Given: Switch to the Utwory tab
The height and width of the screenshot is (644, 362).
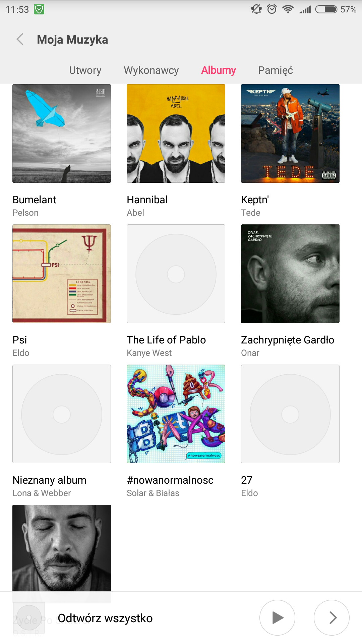Looking at the screenshot, I should 85,70.
